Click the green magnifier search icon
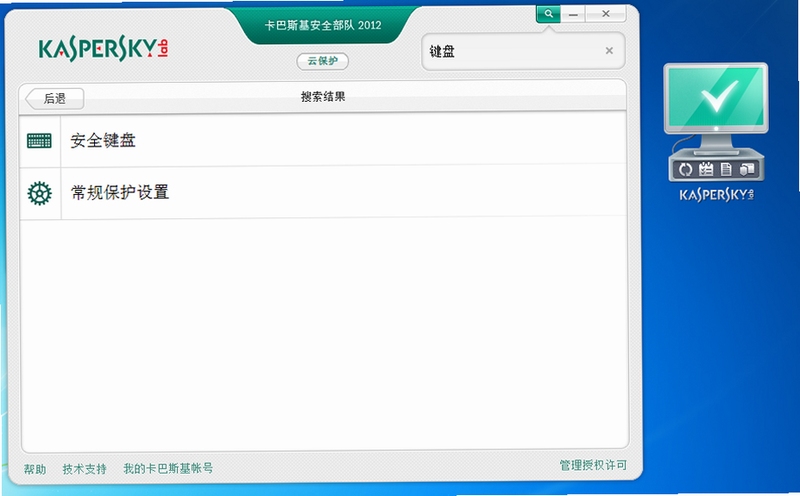Screen dimensions: 800x496 (548, 14)
